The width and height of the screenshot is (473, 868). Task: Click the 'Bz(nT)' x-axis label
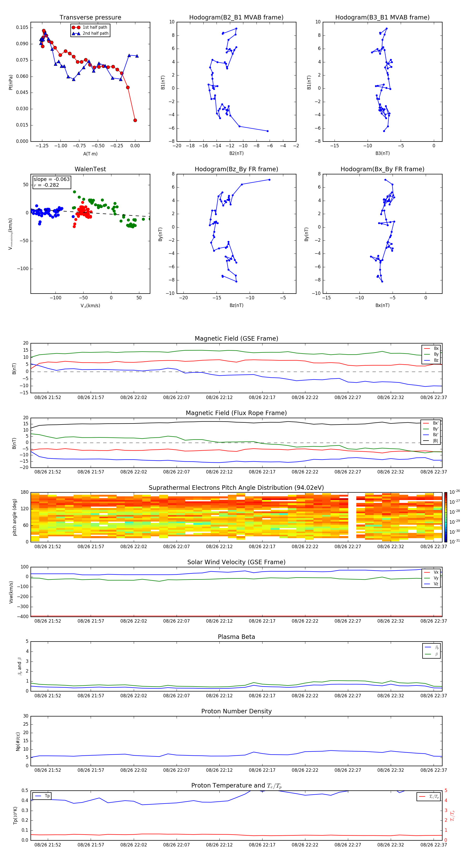click(x=236, y=305)
